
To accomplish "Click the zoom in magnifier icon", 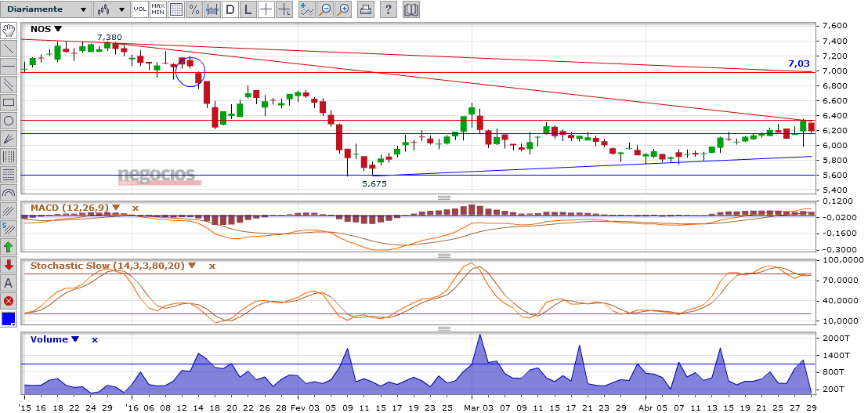I will click(x=344, y=9).
